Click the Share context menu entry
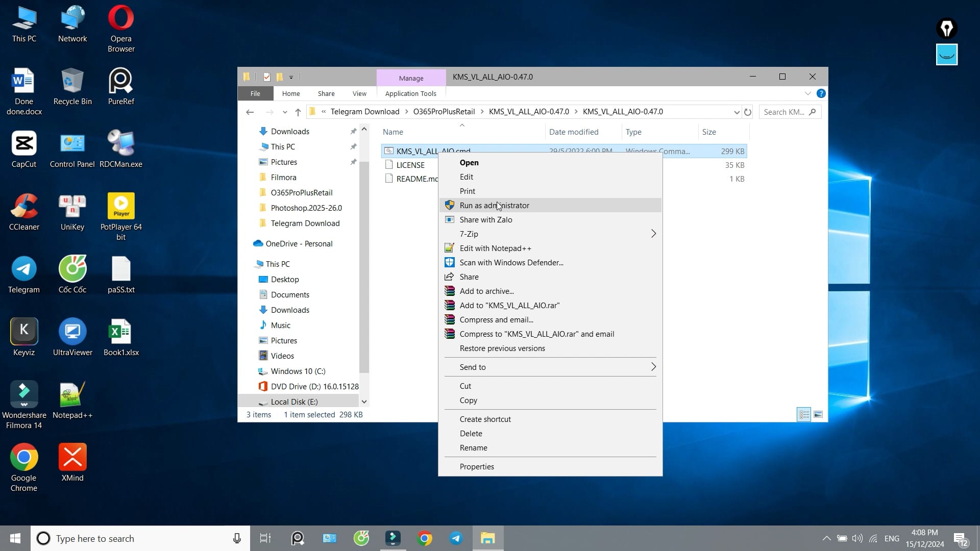 (550, 277)
